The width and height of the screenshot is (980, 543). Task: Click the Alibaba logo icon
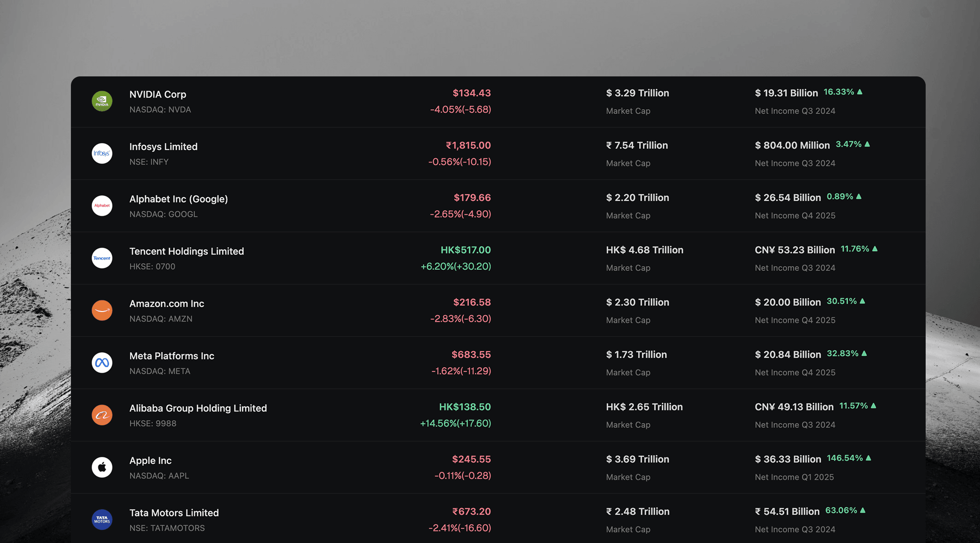[x=102, y=415]
